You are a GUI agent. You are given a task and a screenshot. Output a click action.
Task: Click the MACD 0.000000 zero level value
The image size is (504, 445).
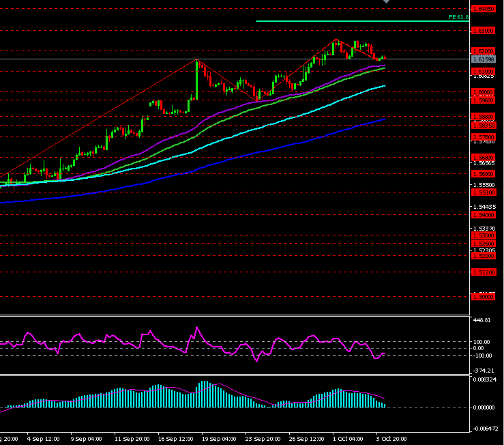484,407
